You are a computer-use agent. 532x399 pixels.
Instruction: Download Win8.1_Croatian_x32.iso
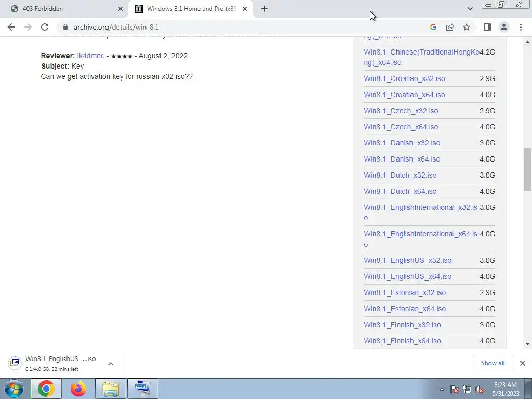tap(404, 78)
